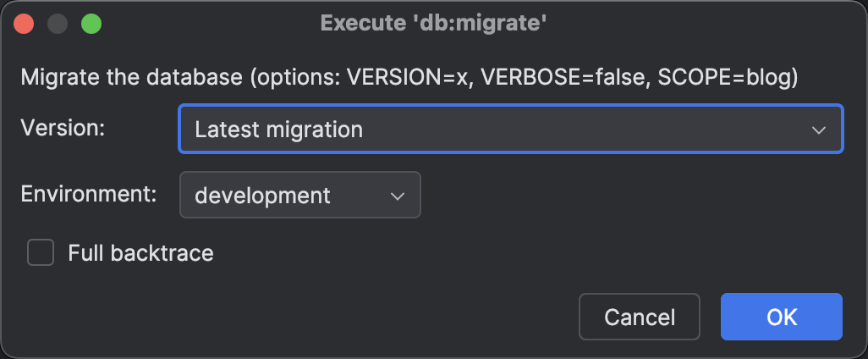868x359 pixels.
Task: Click the green zoom window button
Action: 91,24
